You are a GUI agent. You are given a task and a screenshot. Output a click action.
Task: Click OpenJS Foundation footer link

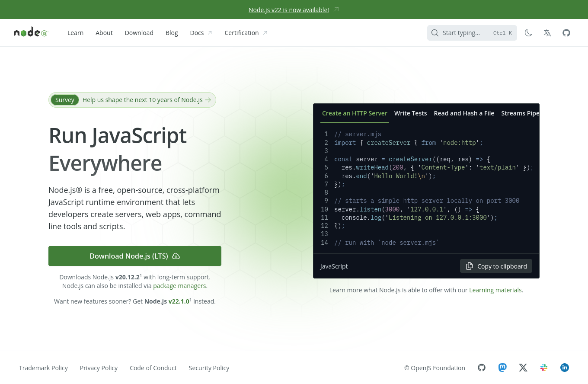[x=435, y=368]
